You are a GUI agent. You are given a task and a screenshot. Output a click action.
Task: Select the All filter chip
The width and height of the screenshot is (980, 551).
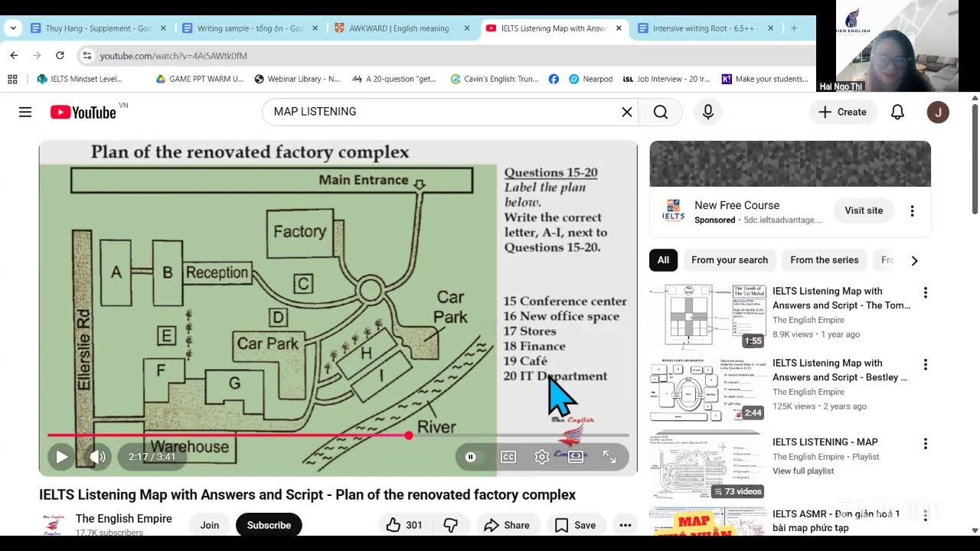click(663, 260)
